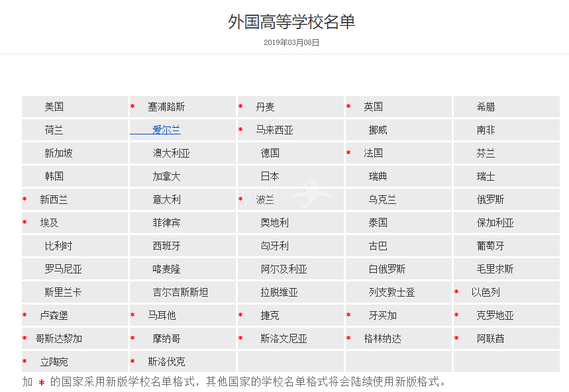Click on 日本 in the table

[270, 176]
